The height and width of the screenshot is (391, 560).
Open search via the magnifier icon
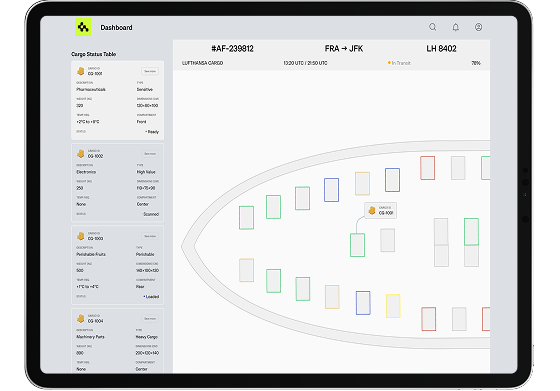tap(432, 27)
